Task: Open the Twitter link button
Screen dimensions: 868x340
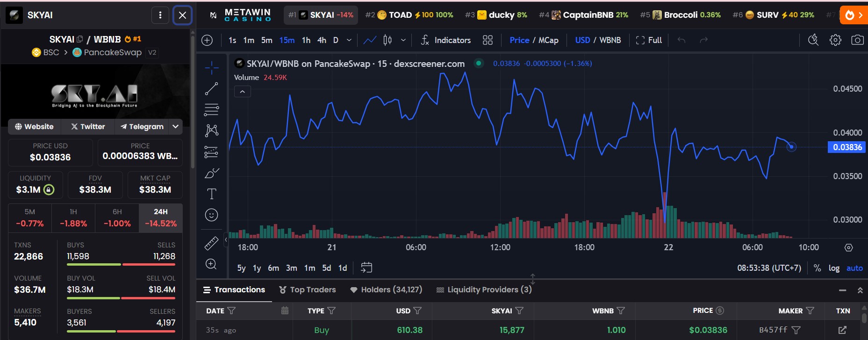Action: [88, 126]
